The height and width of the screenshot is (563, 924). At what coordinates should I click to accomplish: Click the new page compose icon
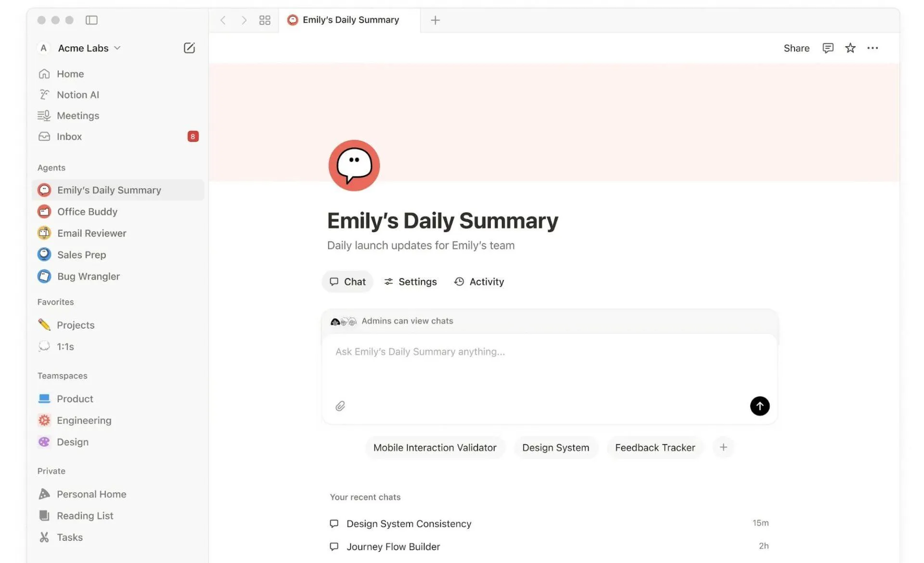click(189, 48)
